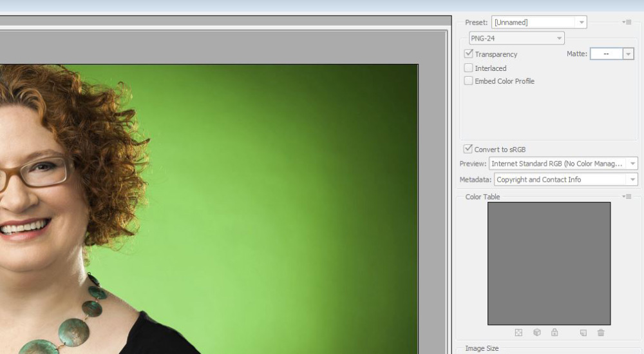Click the Preset: label text
644x354 pixels.
476,22
